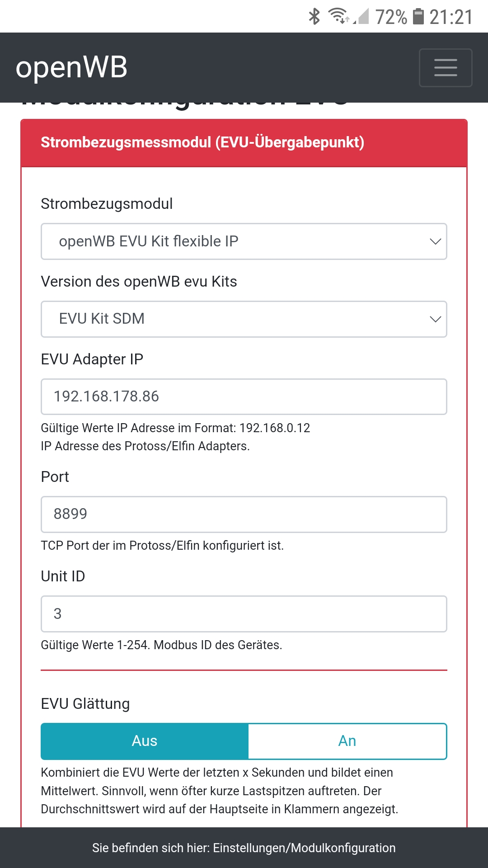Viewport: 488px width, 868px height.
Task: Tap the Wi-Fi status icon
Action: [x=338, y=16]
